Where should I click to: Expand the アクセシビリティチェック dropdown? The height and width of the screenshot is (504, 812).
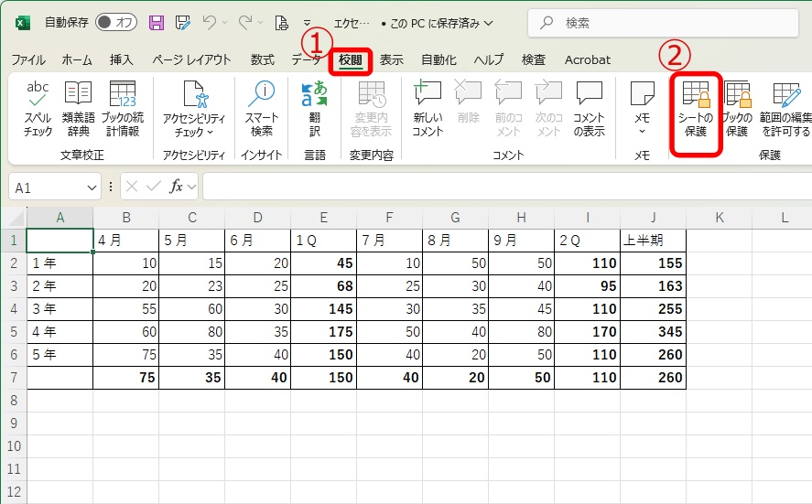coord(194,133)
